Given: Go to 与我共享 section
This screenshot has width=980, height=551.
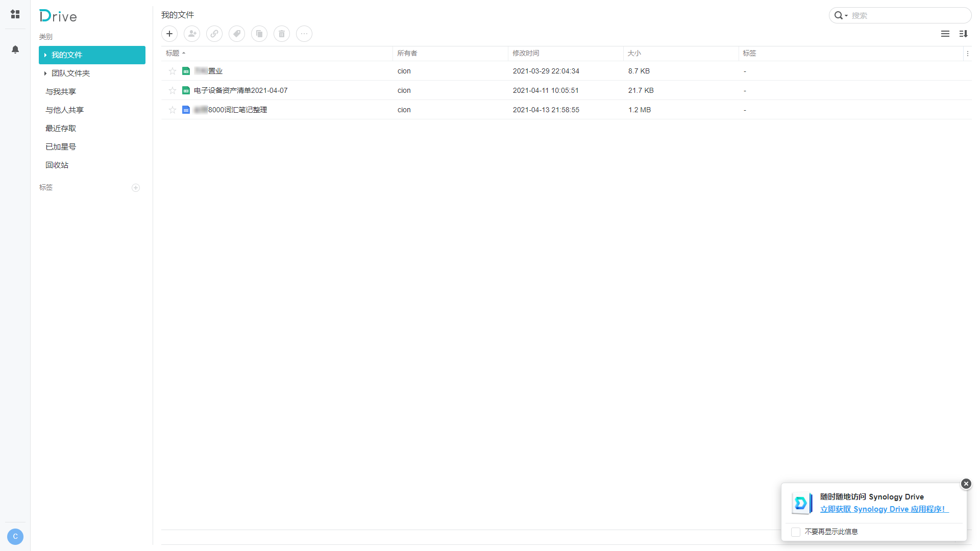Looking at the screenshot, I should (x=61, y=92).
